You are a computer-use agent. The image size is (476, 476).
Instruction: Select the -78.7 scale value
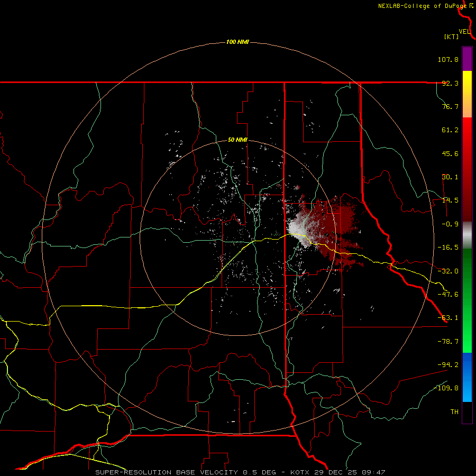click(448, 342)
